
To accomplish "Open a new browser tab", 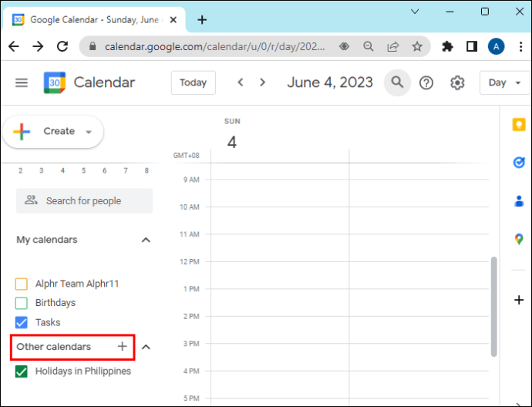I will [202, 20].
